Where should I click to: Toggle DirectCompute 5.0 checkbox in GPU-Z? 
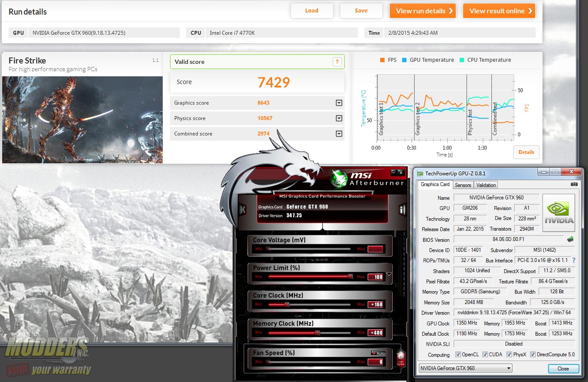533,355
